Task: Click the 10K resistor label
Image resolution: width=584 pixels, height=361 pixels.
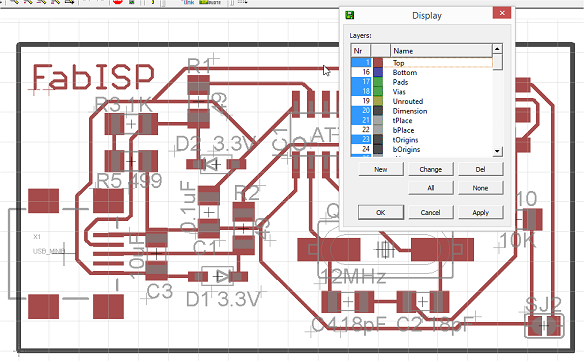Action: coord(518,240)
